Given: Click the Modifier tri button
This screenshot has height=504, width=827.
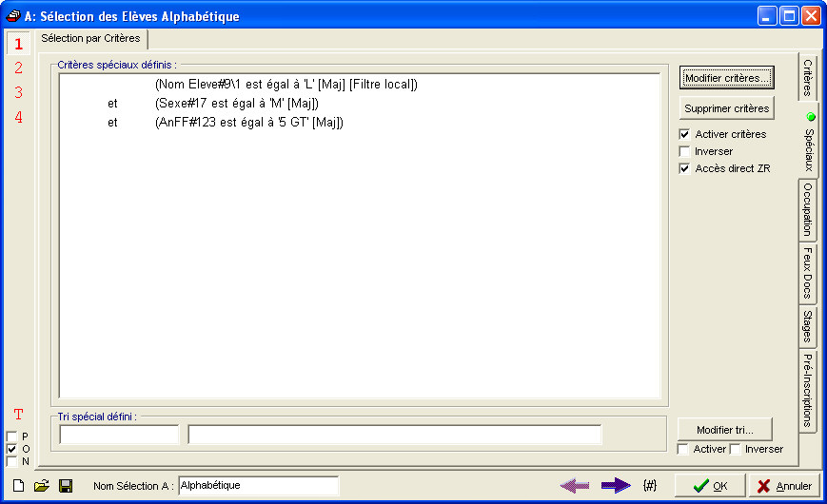Looking at the screenshot, I should point(724,430).
